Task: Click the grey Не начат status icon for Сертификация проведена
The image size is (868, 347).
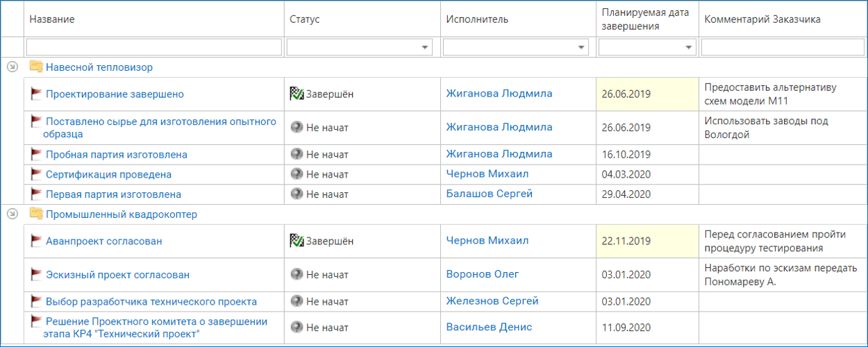Action: coord(297,174)
